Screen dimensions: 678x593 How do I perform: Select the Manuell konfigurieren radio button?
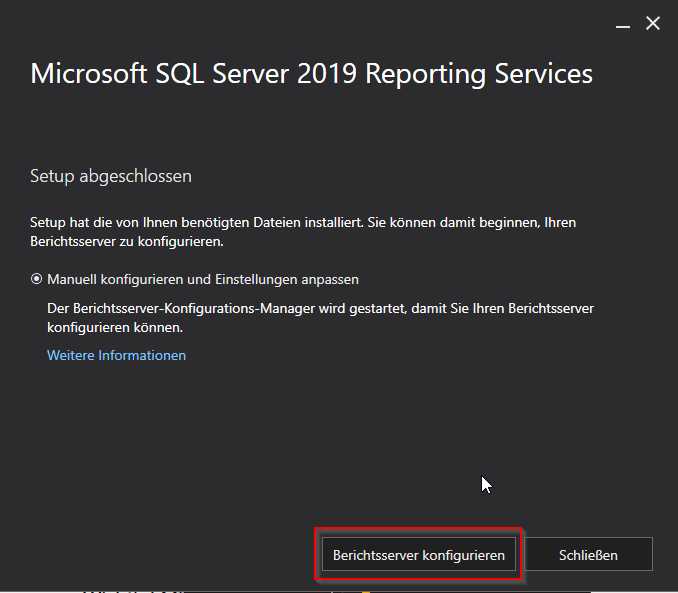pyautogui.click(x=37, y=280)
